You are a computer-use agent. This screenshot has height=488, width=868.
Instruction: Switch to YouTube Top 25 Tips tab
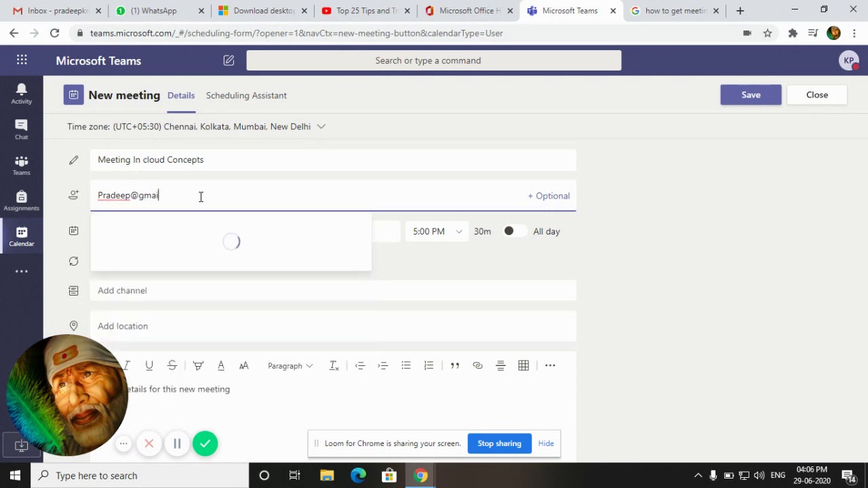click(x=366, y=11)
